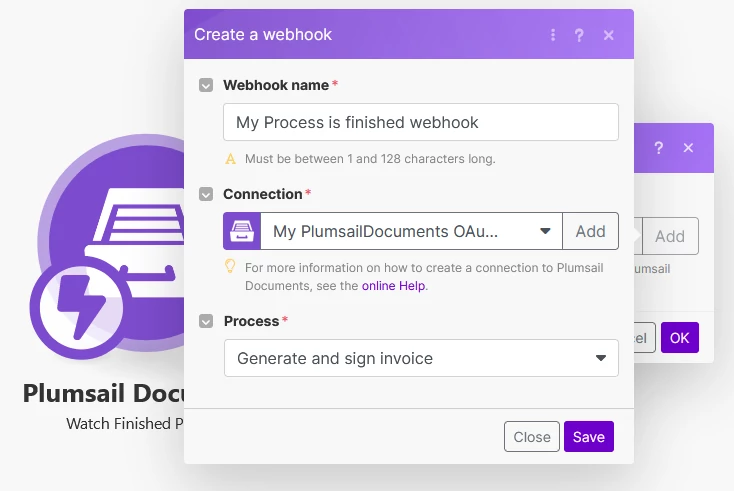Click the help question mark in Create a webhook header

click(579, 35)
